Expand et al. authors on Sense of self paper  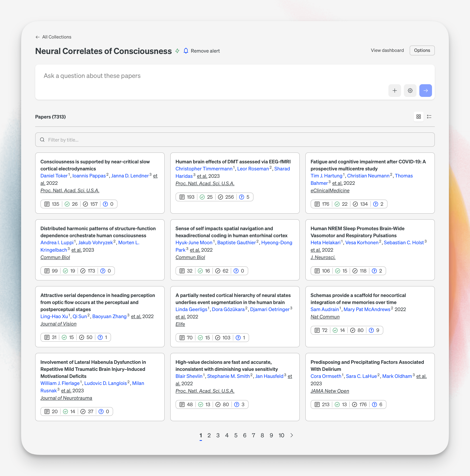click(195, 250)
